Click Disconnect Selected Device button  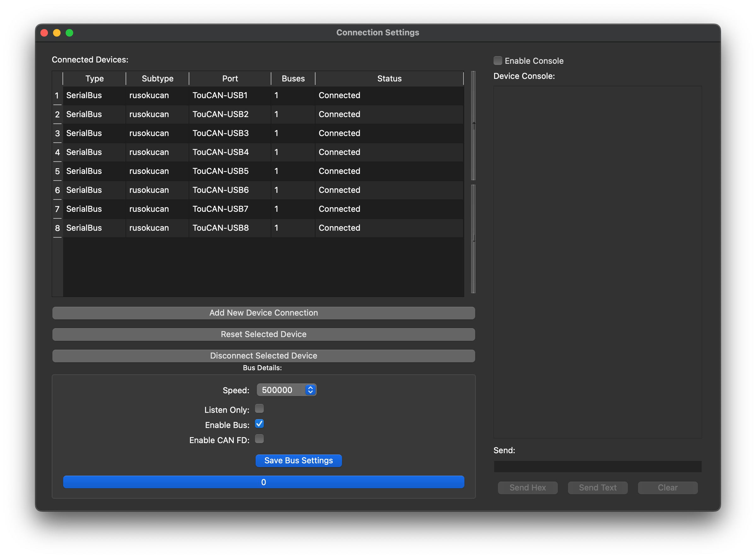(263, 356)
